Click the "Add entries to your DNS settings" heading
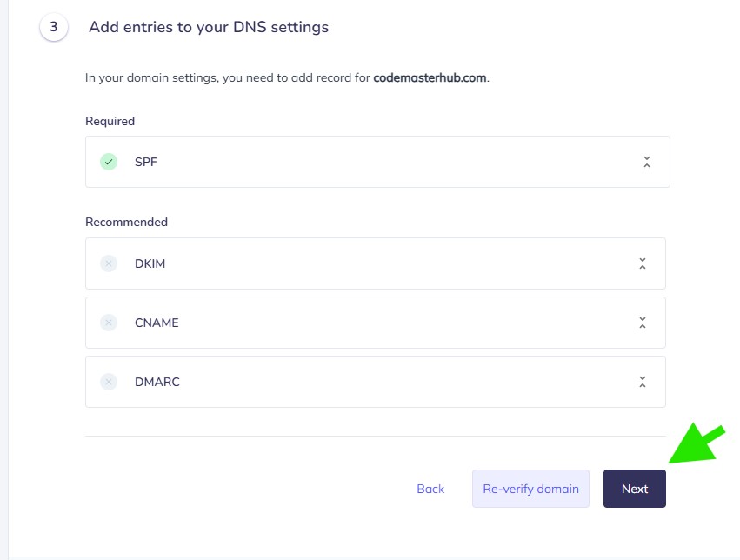740x560 pixels. click(209, 27)
